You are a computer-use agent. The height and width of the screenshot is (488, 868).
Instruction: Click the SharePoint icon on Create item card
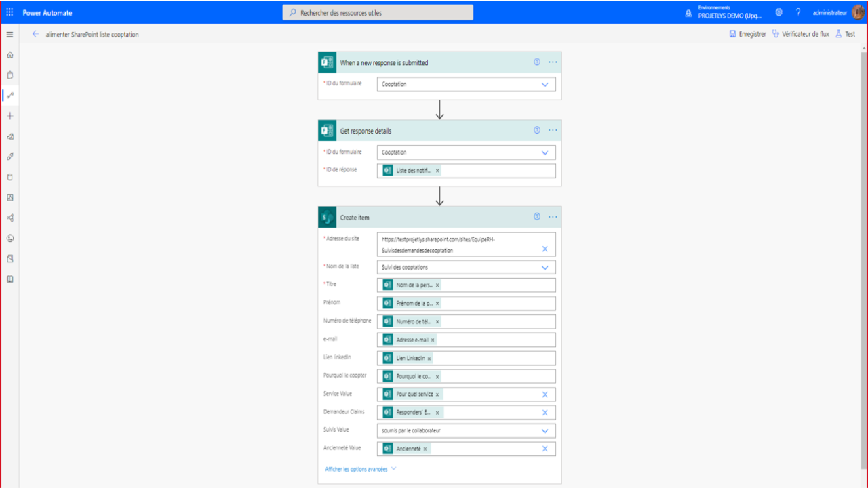(328, 217)
